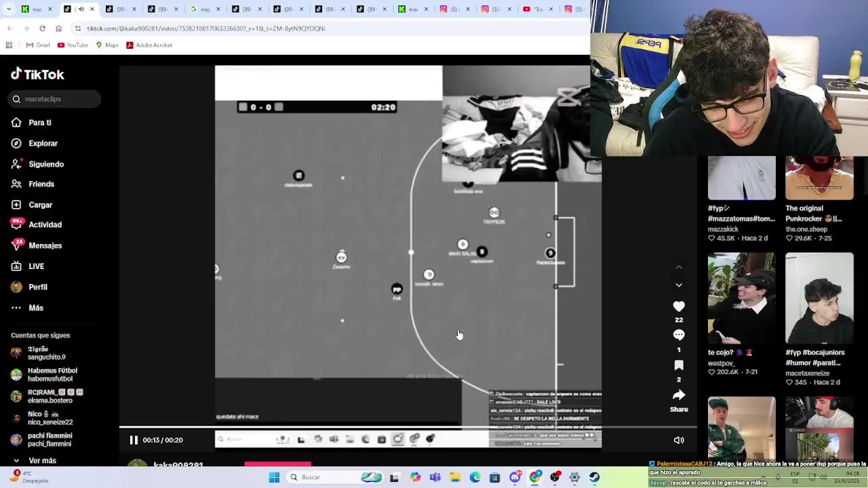
Task: Open the Mensajes inbox
Action: (x=36, y=245)
